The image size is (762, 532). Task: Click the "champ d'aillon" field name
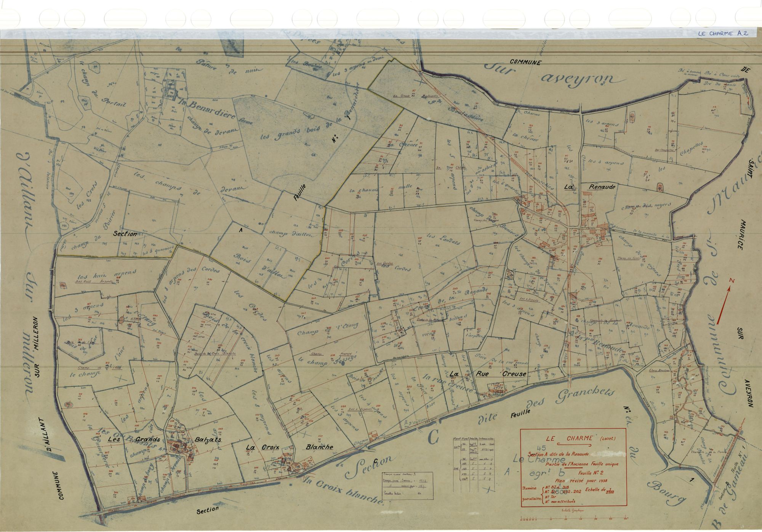point(293,235)
